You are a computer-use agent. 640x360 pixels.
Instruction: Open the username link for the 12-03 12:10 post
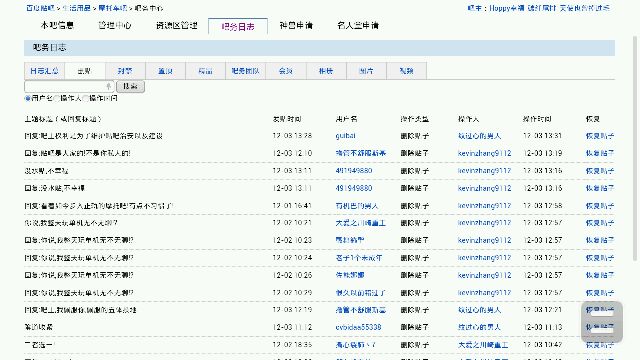tap(360, 153)
